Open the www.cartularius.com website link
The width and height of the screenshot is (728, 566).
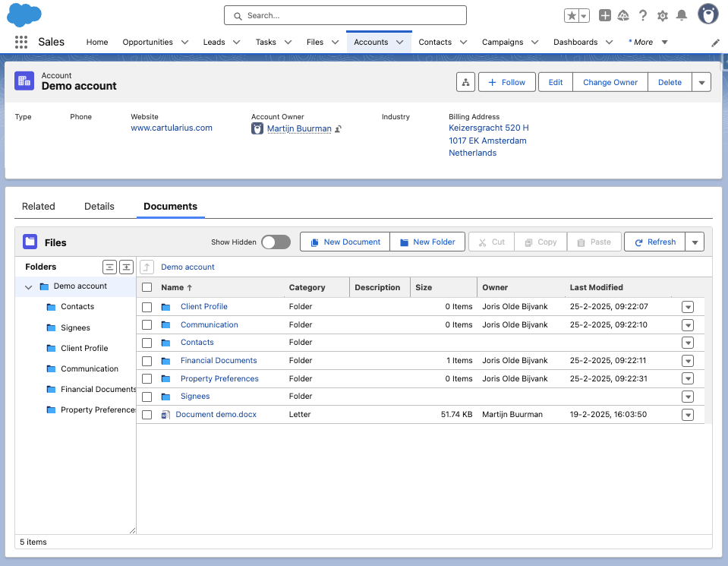click(x=172, y=128)
